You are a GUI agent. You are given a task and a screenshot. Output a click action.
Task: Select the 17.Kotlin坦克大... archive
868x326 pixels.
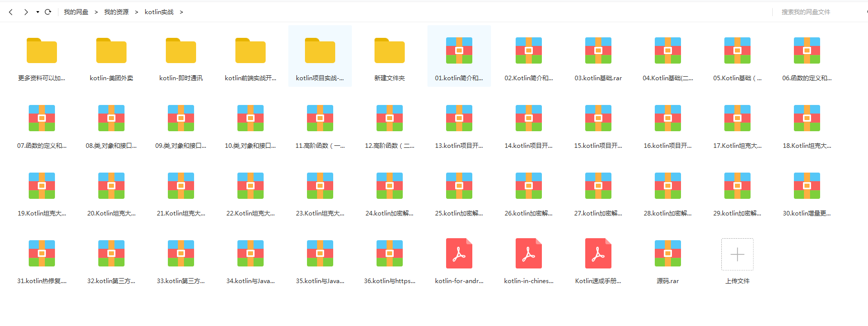point(737,118)
